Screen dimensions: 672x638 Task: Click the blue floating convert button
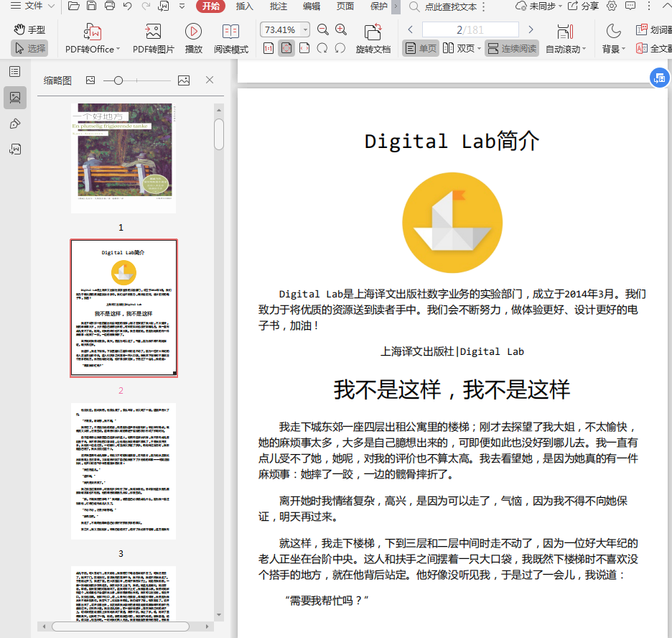point(659,78)
